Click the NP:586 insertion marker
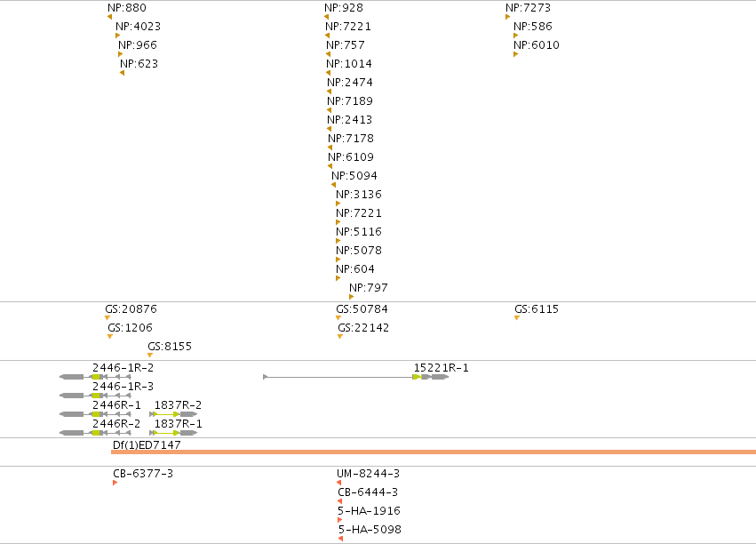This screenshot has width=756, height=544. click(x=515, y=36)
